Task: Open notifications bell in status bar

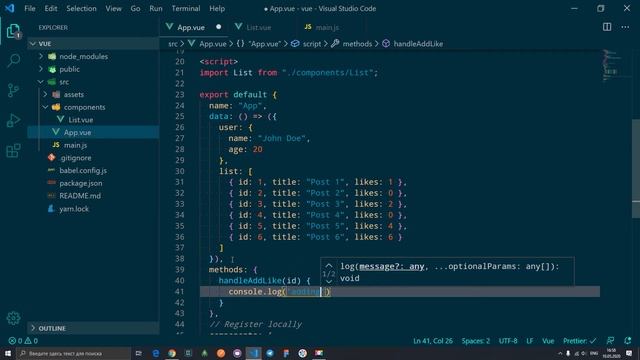Action: 627,340
